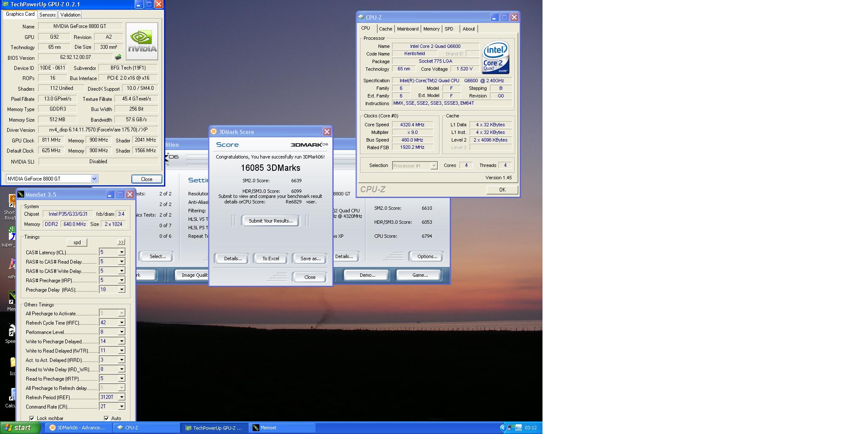This screenshot has width=868, height=434.
Task: Click the spd button in MemSet
Action: 77,242
